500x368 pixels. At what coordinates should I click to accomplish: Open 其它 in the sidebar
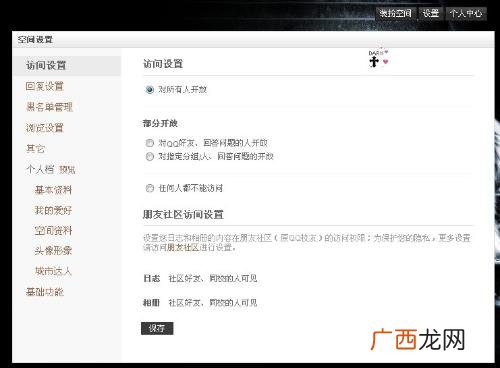(x=35, y=148)
